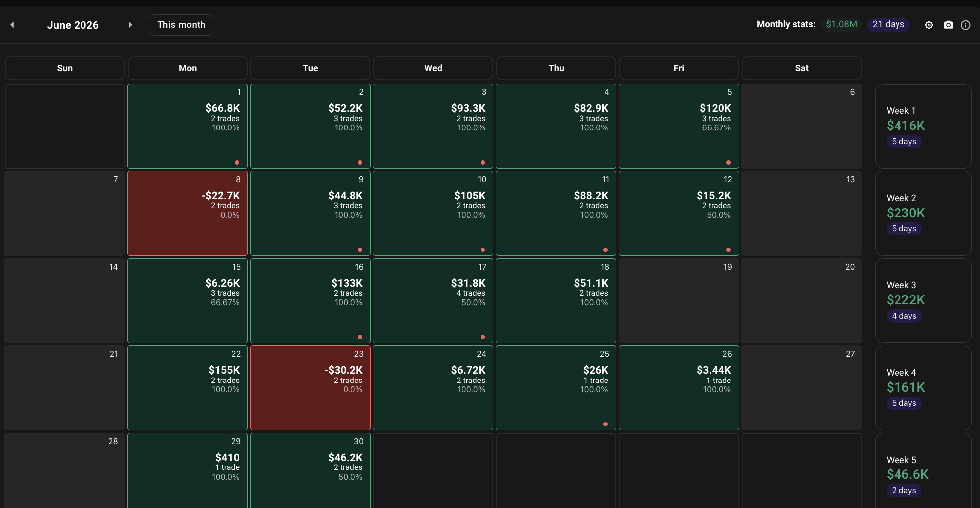This screenshot has height=508, width=980.
Task: Click the Sat column header
Action: pos(802,68)
